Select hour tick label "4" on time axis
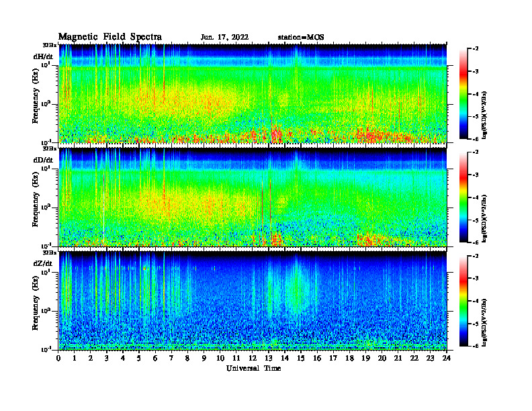The height and width of the screenshot is (411, 532). pyautogui.click(x=123, y=358)
